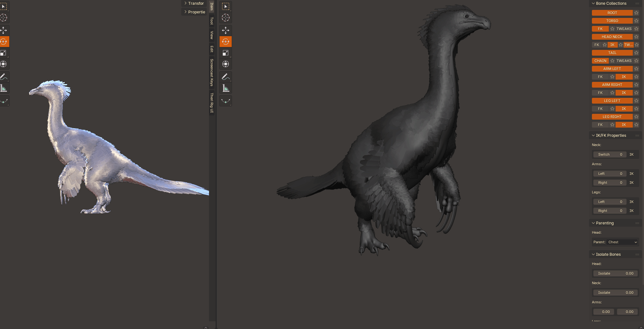Open the Head Parent dropdown set to Chest

point(622,242)
